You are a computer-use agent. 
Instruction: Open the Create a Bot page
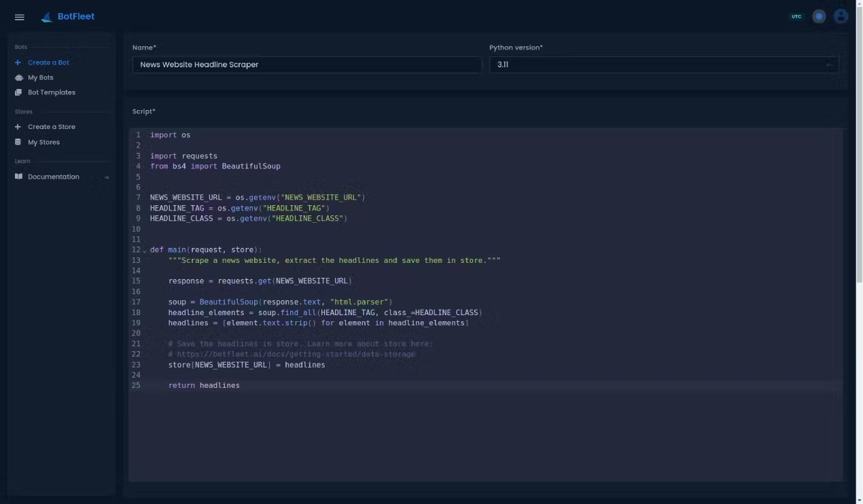(x=48, y=62)
